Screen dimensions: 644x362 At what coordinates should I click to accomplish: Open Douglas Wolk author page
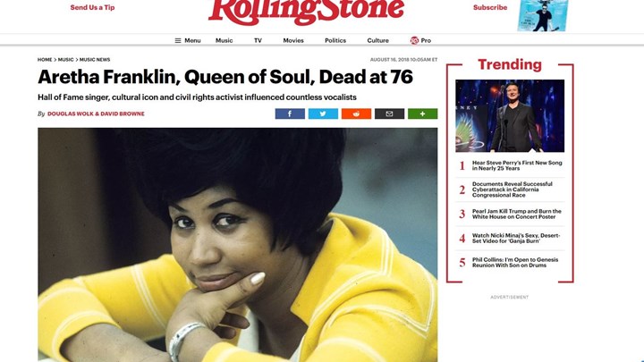(71, 114)
